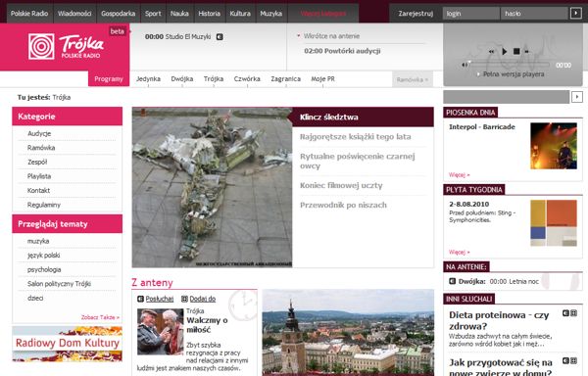Expand the red Więcej kategorii menu
Screen dimensions: 588x376
(323, 14)
